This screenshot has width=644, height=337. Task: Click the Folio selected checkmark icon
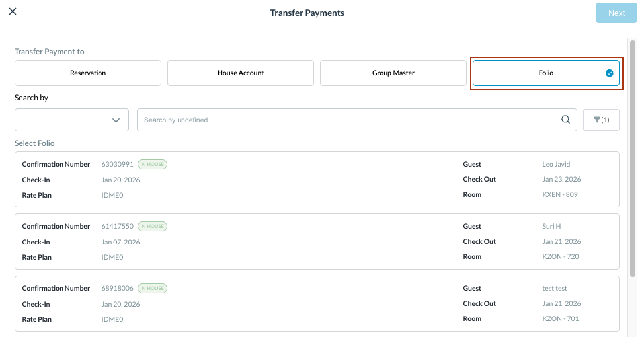[x=609, y=73]
